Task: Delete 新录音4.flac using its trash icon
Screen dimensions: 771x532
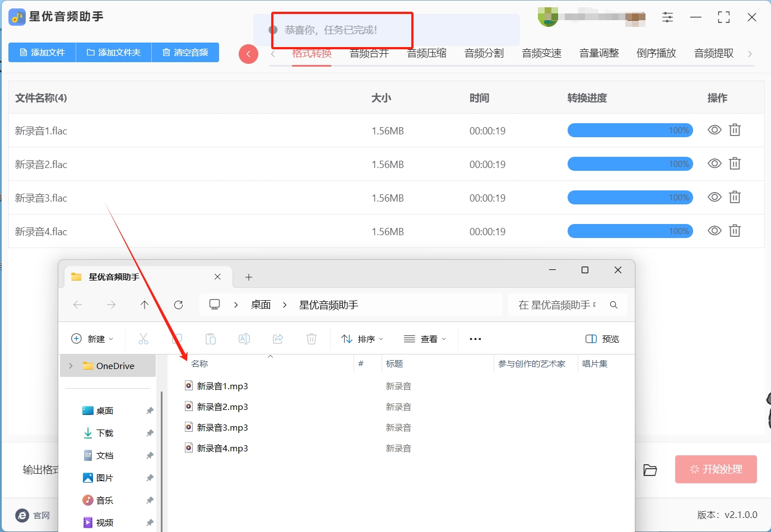Action: (735, 231)
